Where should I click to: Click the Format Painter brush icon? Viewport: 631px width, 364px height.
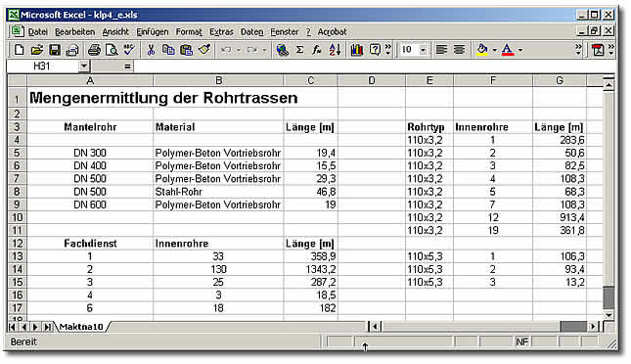[x=204, y=50]
